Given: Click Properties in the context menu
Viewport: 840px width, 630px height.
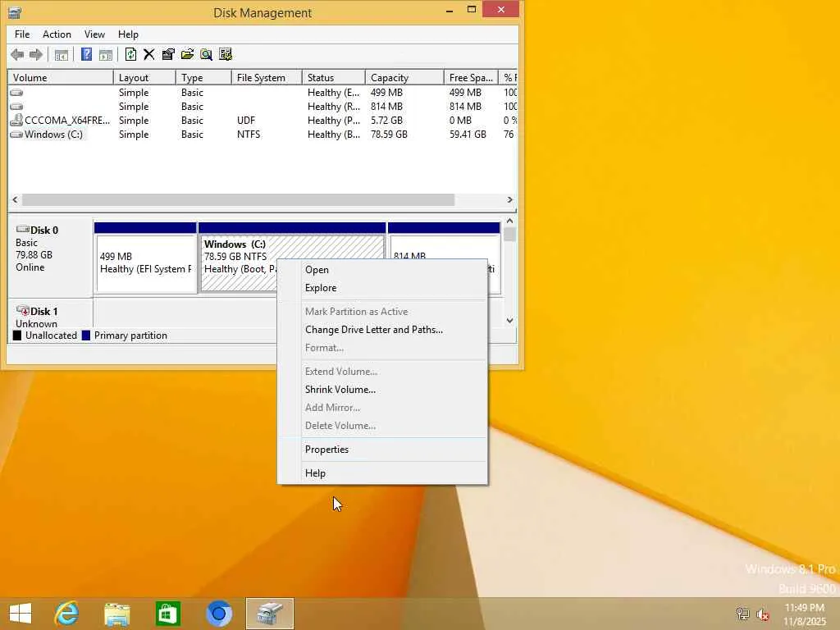Looking at the screenshot, I should pyautogui.click(x=326, y=450).
